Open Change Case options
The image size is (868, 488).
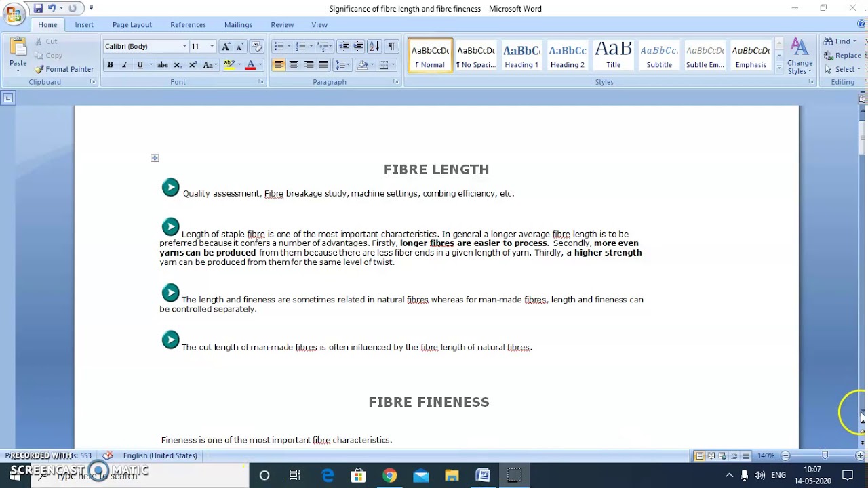(210, 65)
